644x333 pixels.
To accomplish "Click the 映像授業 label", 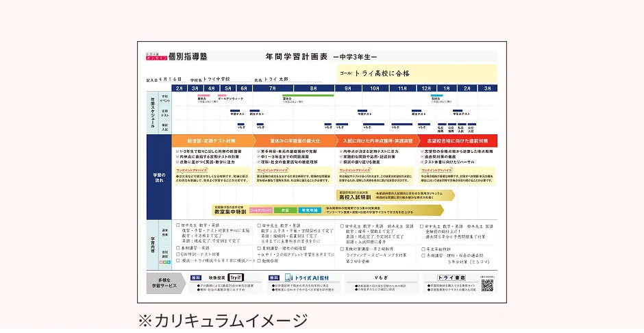I will [x=217, y=278].
